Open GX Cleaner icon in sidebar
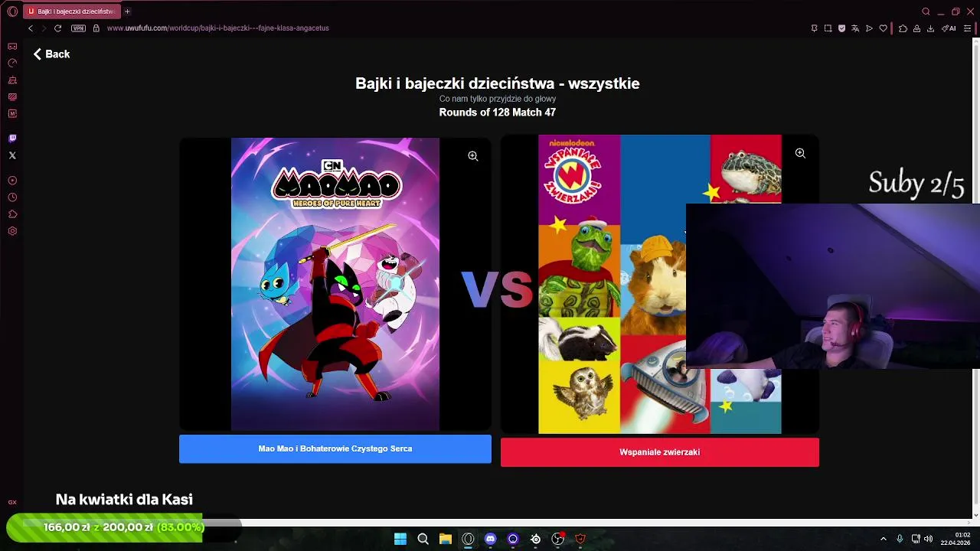This screenshot has height=551, width=980. [x=12, y=80]
